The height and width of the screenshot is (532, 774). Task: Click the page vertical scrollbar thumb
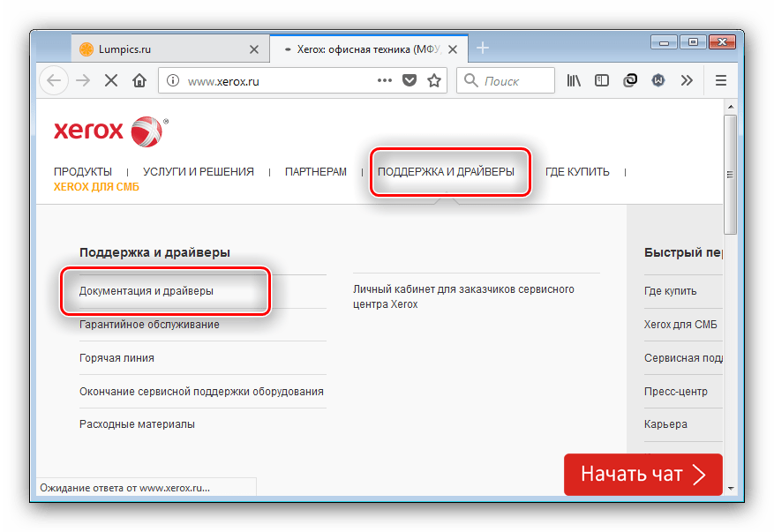pos(730,172)
